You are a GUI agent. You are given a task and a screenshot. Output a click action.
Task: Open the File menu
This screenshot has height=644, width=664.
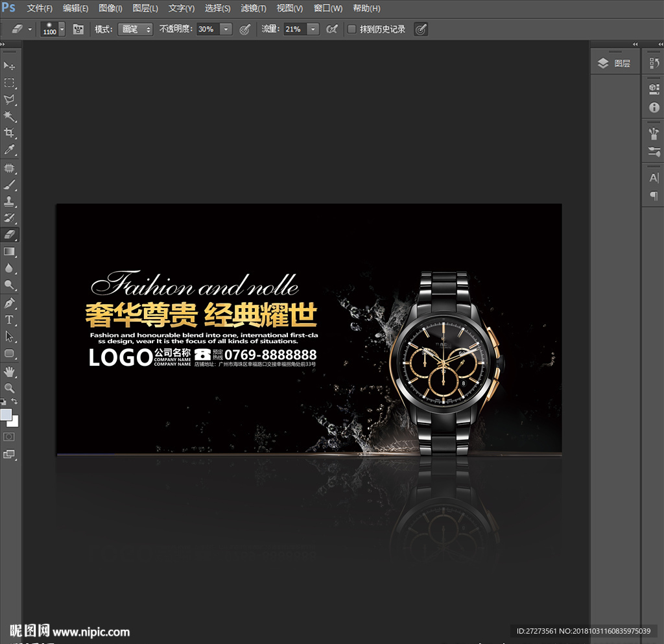(40, 8)
